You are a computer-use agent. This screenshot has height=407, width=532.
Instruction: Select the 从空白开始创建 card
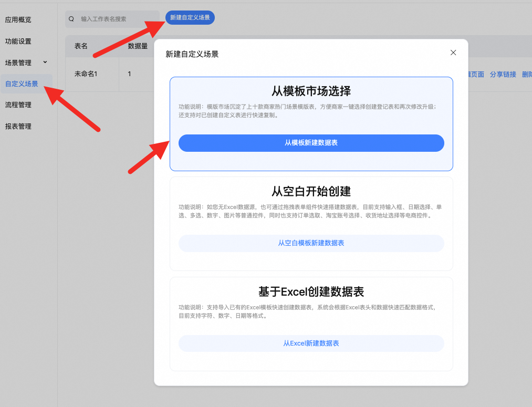tap(311, 224)
